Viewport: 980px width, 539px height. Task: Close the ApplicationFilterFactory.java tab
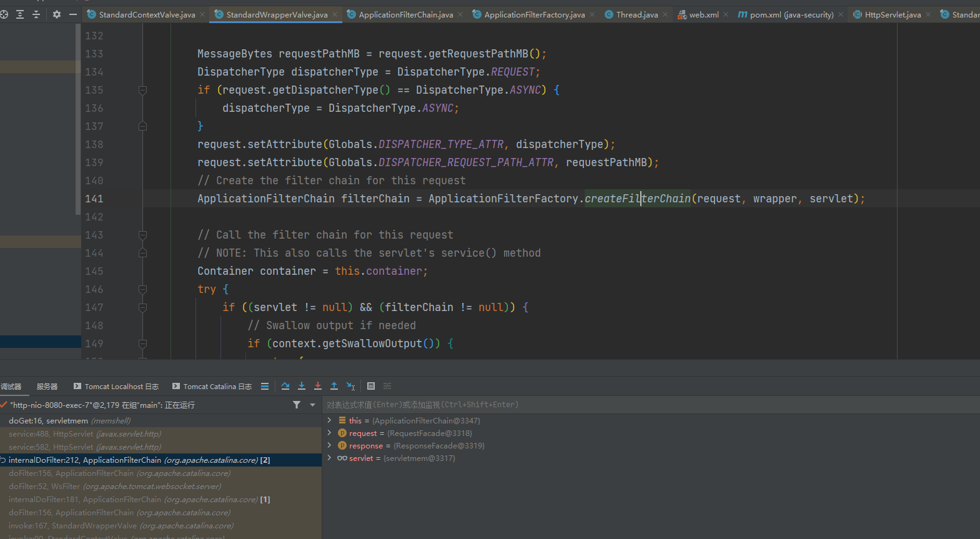592,14
